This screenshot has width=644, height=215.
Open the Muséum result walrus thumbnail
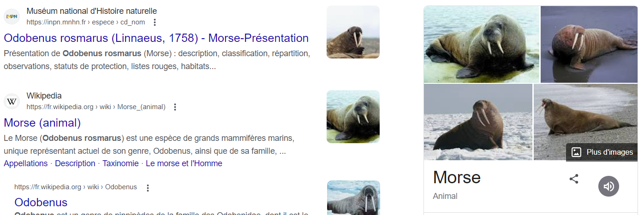coord(353,32)
